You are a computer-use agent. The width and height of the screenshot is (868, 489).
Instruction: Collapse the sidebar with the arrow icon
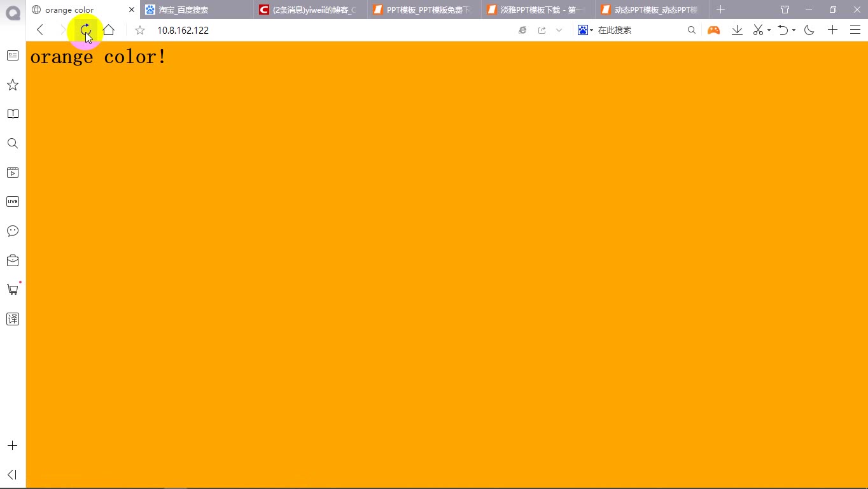click(x=12, y=474)
